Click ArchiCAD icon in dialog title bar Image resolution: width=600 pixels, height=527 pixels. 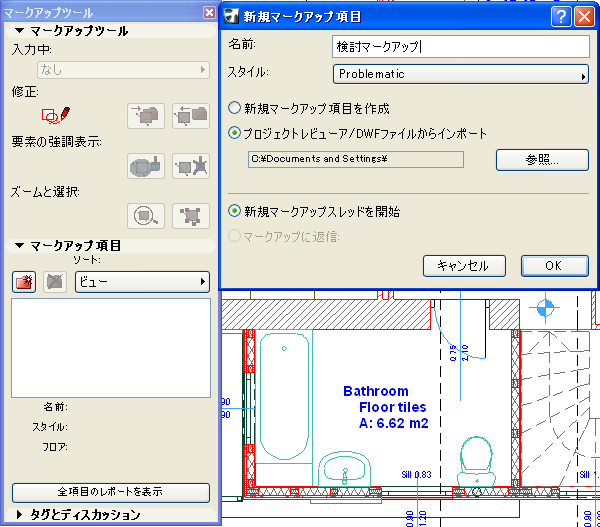click(x=231, y=16)
